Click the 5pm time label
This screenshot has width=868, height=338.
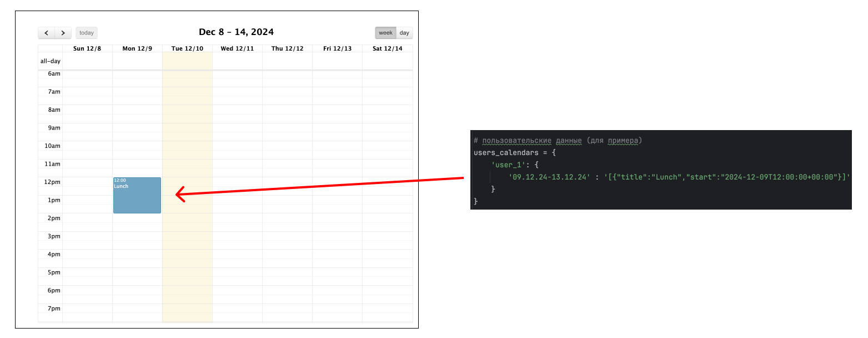(x=54, y=272)
